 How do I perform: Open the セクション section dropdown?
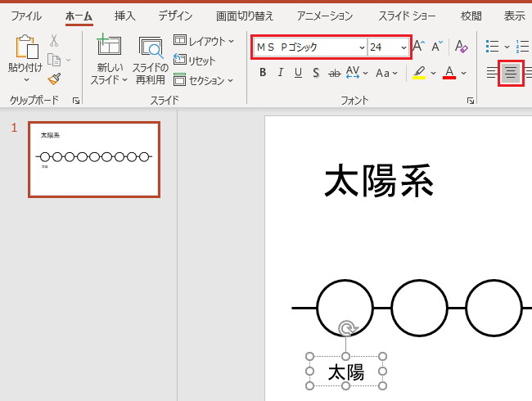[x=203, y=80]
